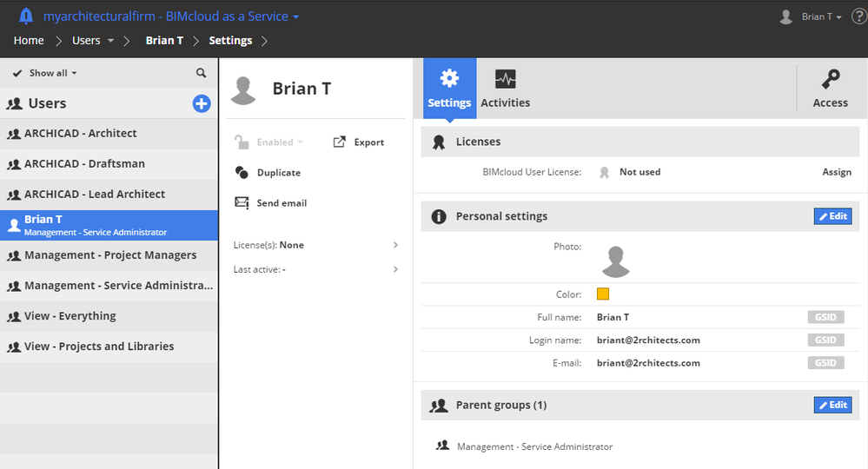This screenshot has height=469, width=868.
Task: Click the search magnifier in users panel
Action: [x=201, y=73]
